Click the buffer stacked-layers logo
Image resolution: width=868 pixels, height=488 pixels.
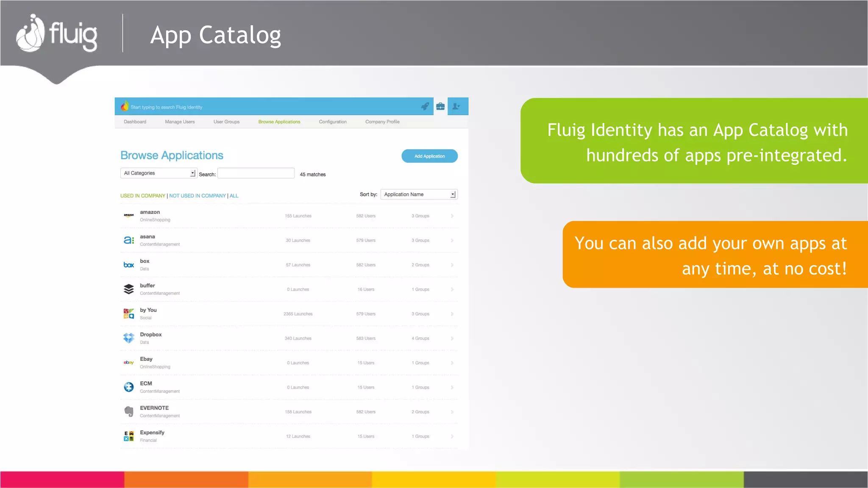coord(129,289)
